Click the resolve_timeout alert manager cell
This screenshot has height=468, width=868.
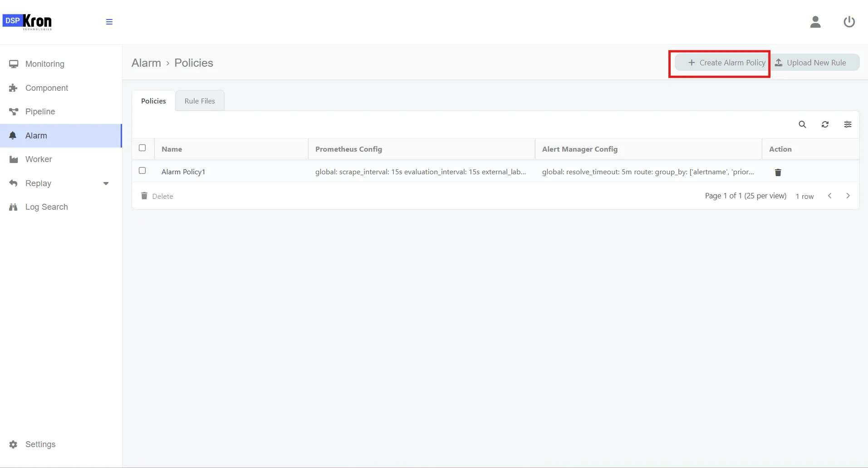(x=648, y=172)
